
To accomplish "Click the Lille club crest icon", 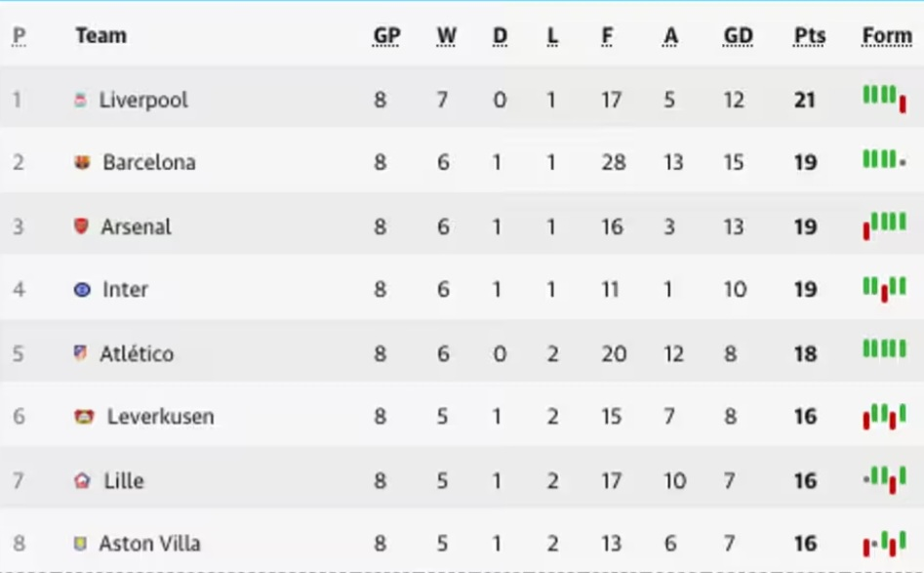I will pos(82,480).
